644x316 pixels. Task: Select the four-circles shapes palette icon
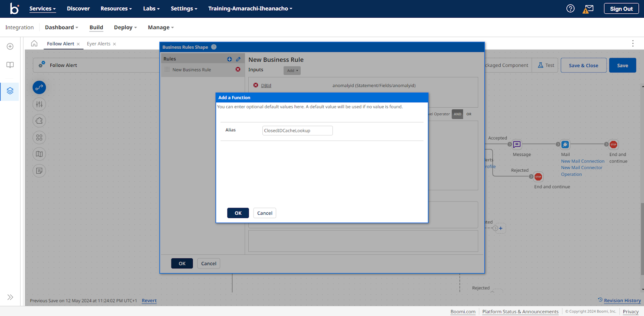click(39, 137)
